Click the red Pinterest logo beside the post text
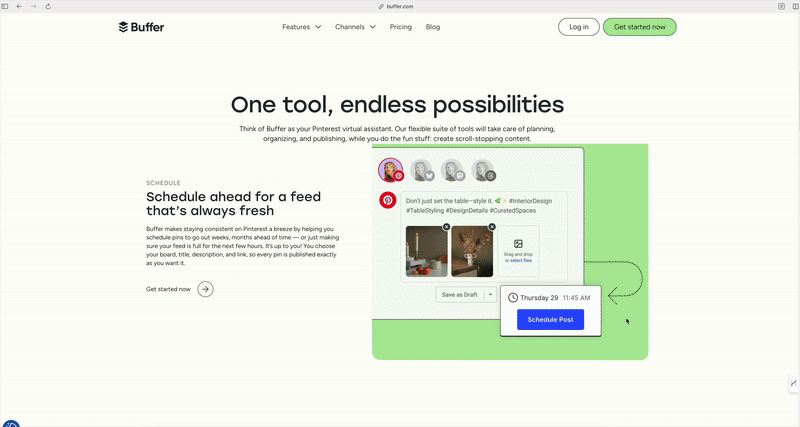Image resolution: width=800 pixels, height=427 pixels. tap(387, 201)
